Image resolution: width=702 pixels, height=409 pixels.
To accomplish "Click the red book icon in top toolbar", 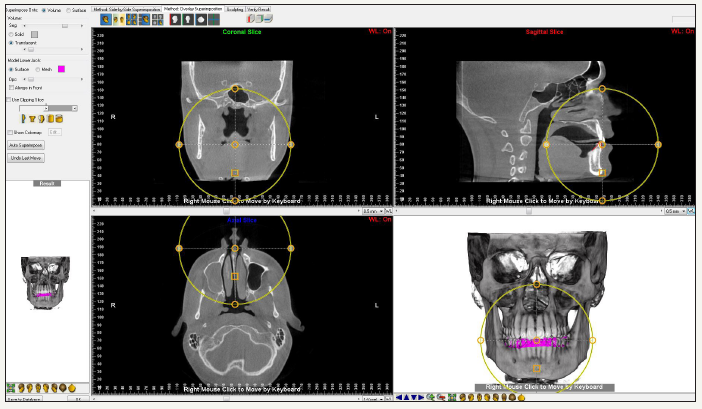I will (x=249, y=19).
